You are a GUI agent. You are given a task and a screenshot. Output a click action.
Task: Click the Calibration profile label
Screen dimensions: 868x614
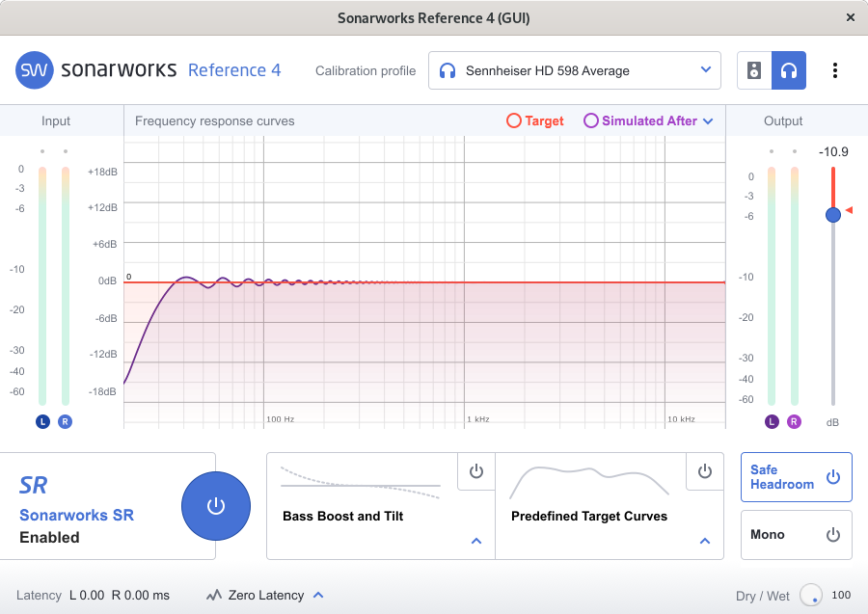366,70
